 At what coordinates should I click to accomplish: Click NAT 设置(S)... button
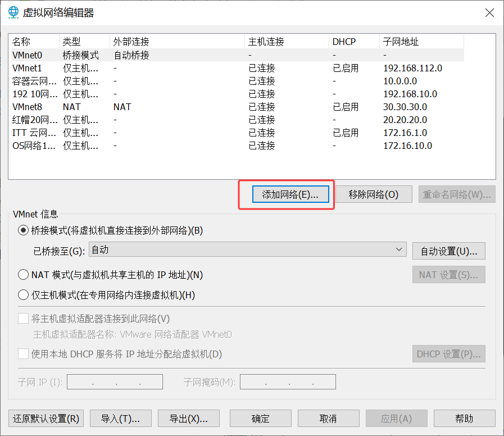(449, 275)
